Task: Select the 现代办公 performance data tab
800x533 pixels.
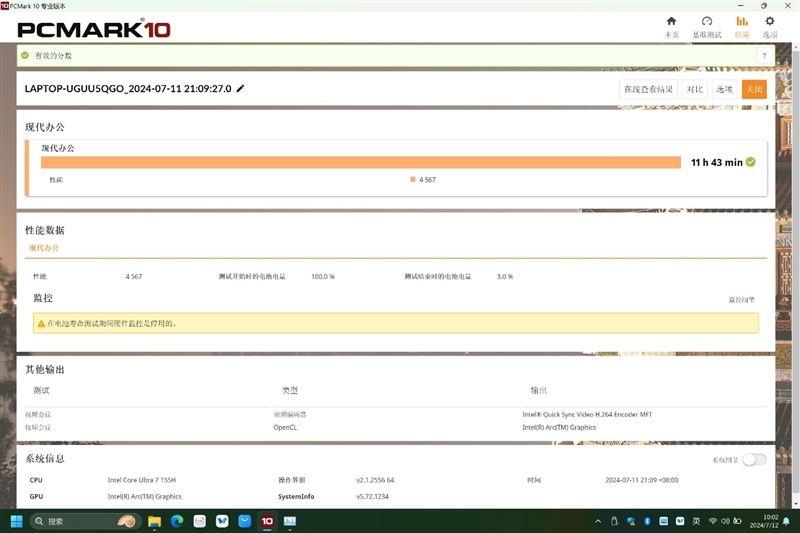Action: (x=44, y=248)
